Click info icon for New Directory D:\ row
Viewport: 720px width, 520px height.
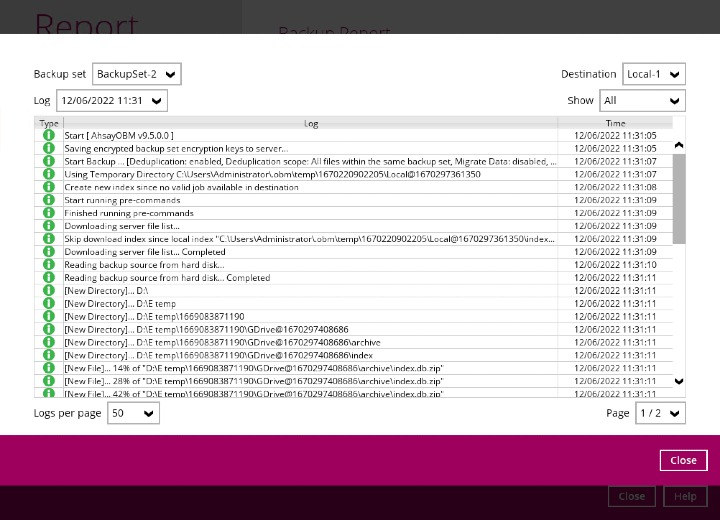tap(49, 290)
